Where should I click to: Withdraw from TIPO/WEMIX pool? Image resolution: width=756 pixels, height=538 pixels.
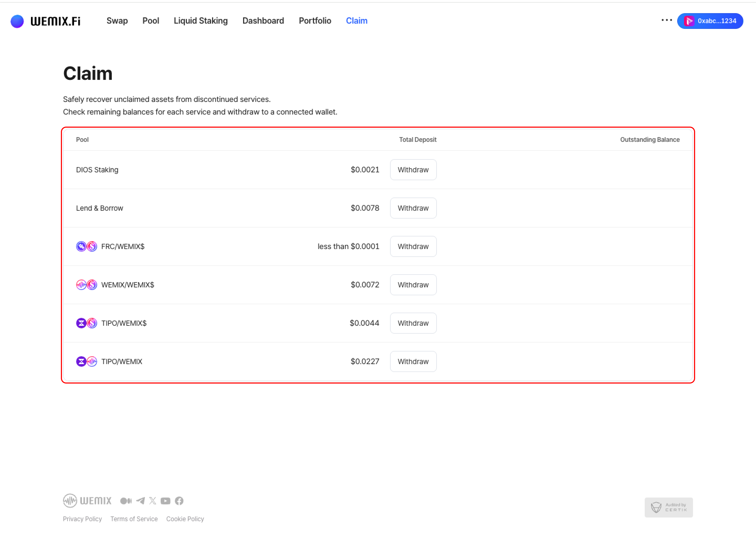click(x=413, y=361)
